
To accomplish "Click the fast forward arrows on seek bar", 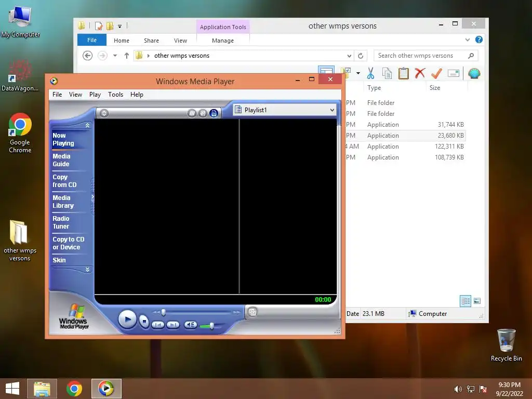I will [237, 312].
